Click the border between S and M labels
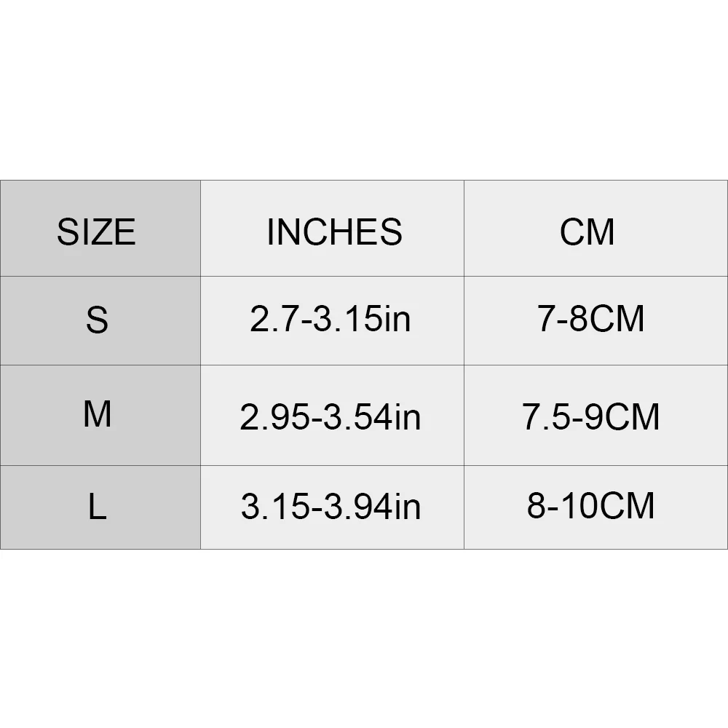The image size is (728, 728). coord(100,365)
